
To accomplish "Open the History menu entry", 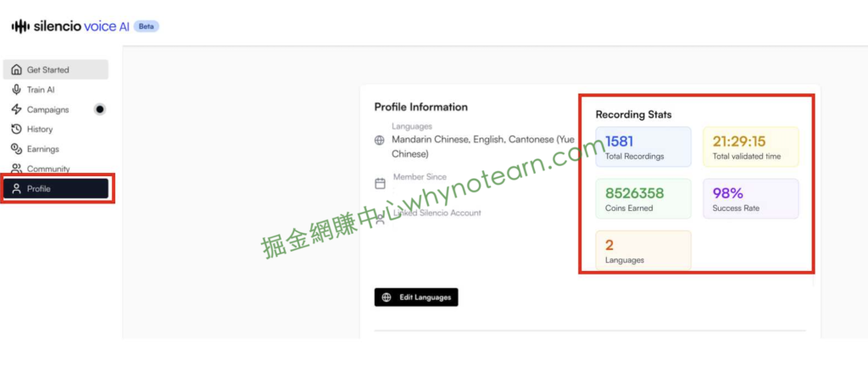I will coord(55,129).
